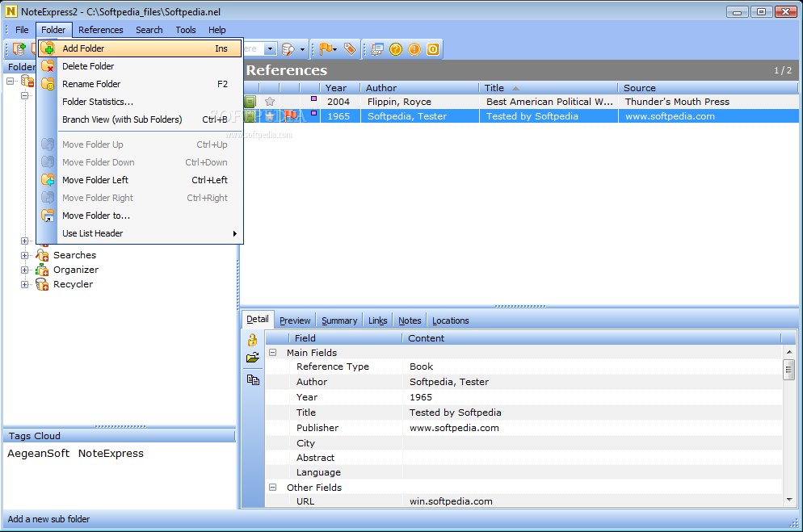Choose Folder Statistics from the menu
803x532 pixels.
[140, 102]
